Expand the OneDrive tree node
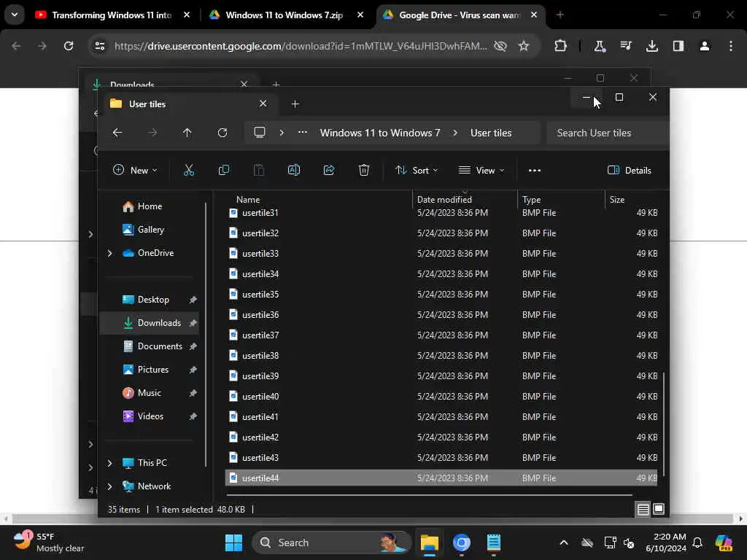 109,253
